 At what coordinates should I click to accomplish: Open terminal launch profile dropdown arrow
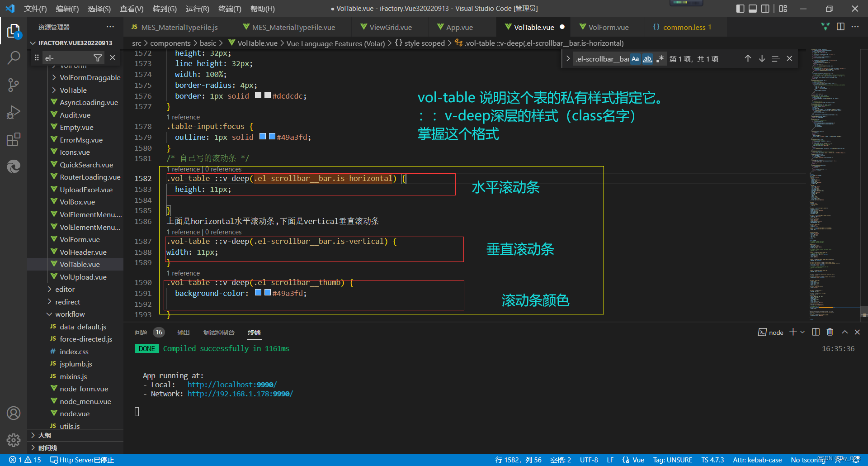(x=802, y=332)
